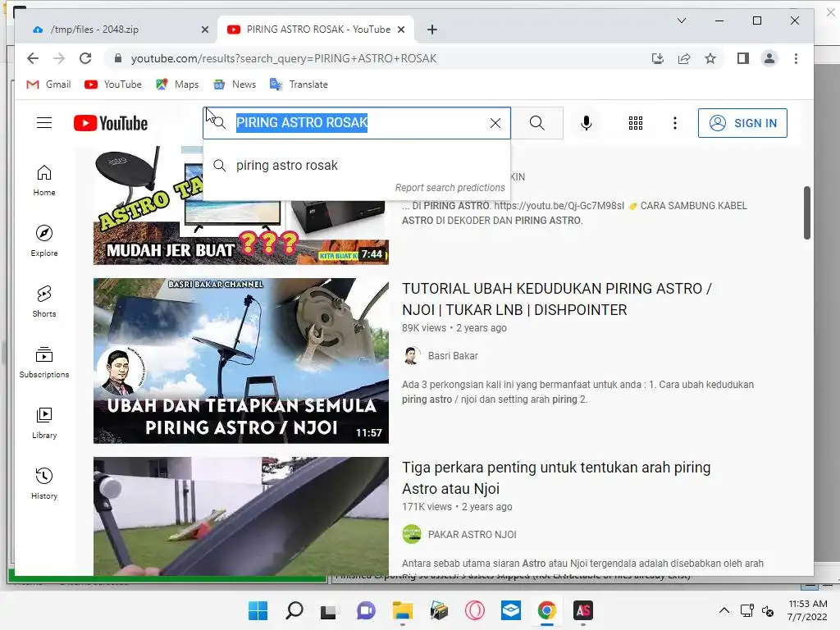Open the YouTube hamburger guide menu
The image size is (840, 630).
[x=44, y=123]
